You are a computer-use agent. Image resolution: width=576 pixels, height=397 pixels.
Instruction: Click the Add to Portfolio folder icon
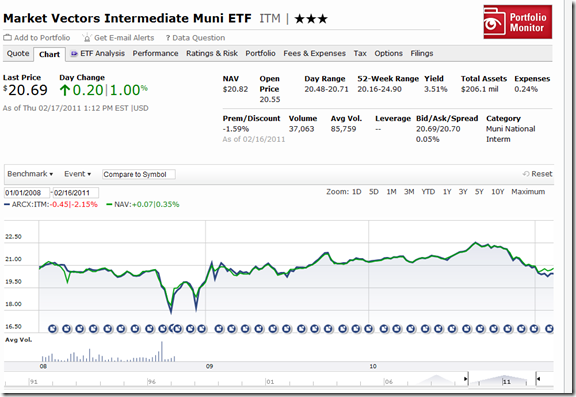click(x=7, y=38)
